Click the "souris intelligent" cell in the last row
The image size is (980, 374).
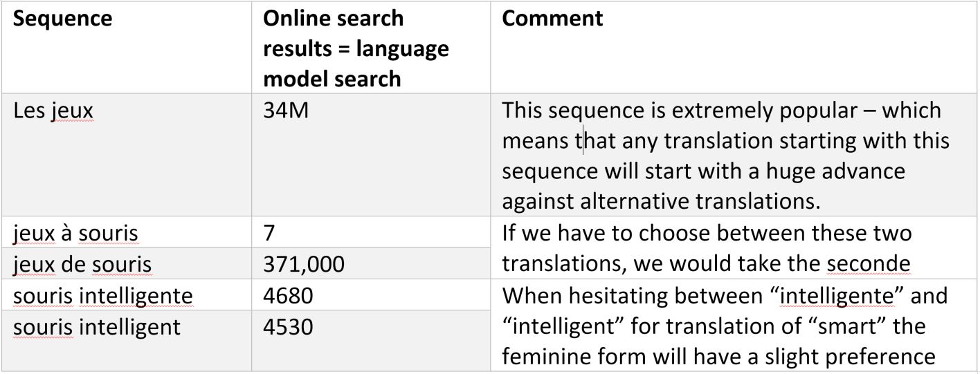click(97, 326)
